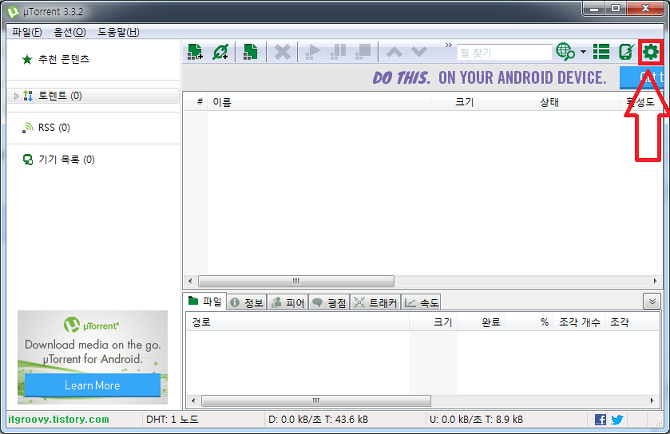Click the RSS feed icon
Image resolution: width=670 pixels, height=434 pixels.
[27, 128]
